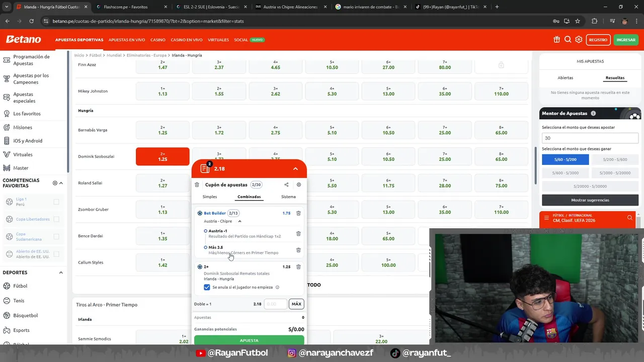Click the Tenis sport icon in sidebar
The width and height of the screenshot is (644, 362).
click(7, 301)
